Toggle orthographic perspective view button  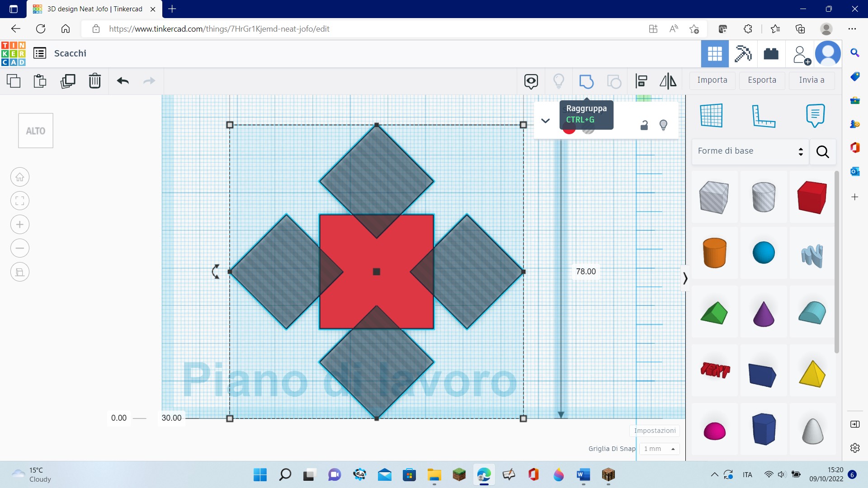coord(20,272)
